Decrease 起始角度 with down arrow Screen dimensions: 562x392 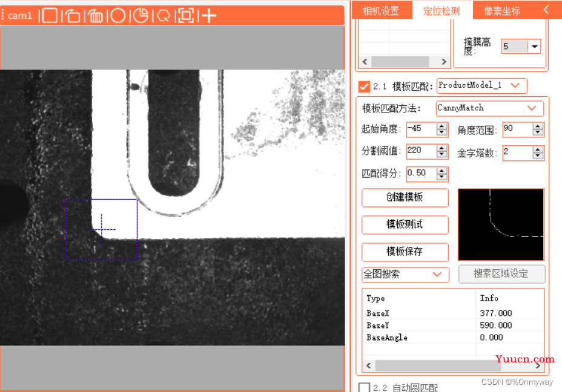[442, 132]
